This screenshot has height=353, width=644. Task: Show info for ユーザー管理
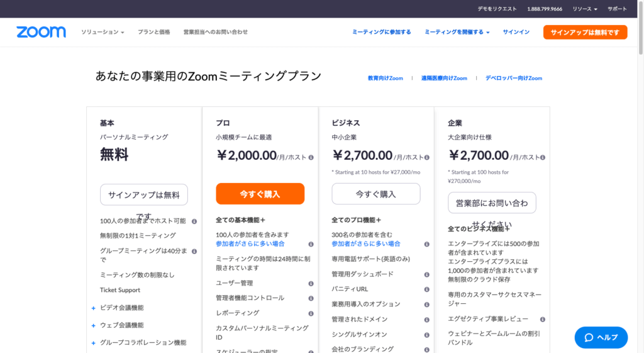(311, 284)
